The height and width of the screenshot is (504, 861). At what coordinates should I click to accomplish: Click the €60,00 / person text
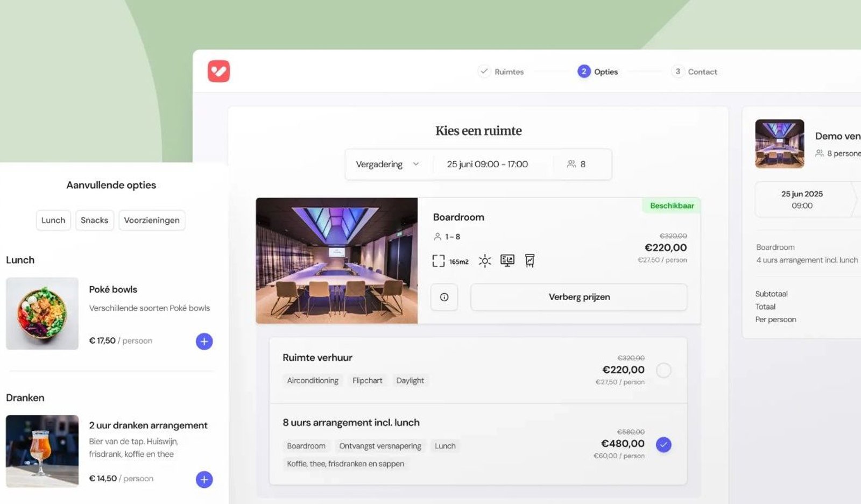tap(619, 456)
